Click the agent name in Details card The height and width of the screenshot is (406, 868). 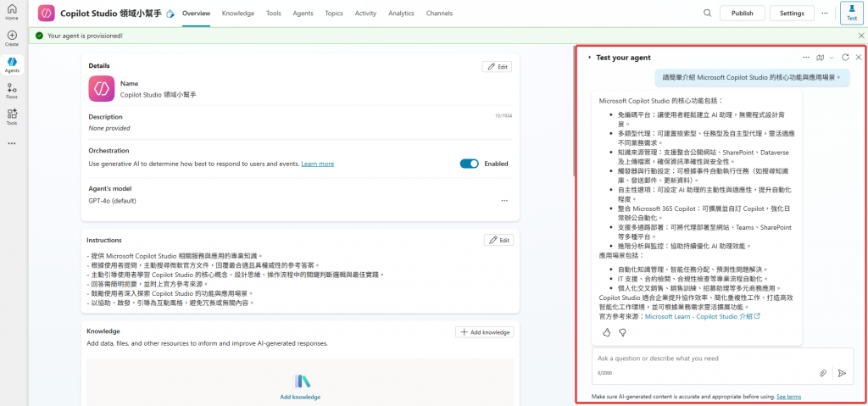(x=159, y=94)
